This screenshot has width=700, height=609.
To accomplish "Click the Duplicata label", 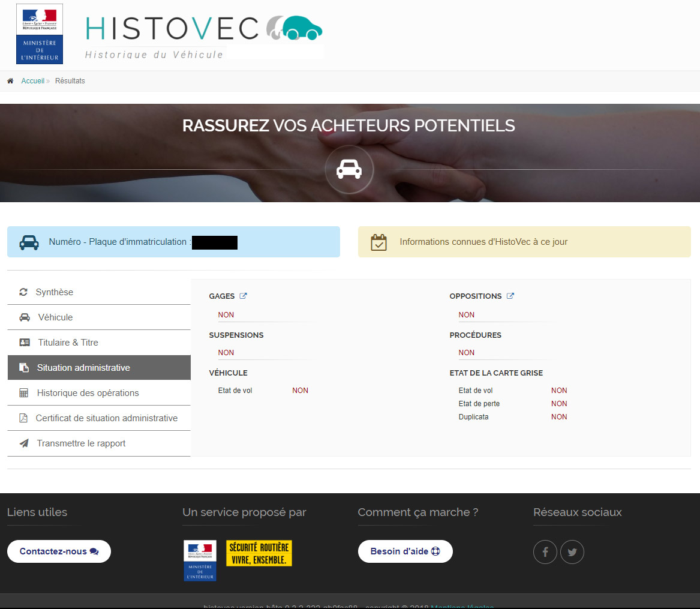I will 473,417.
